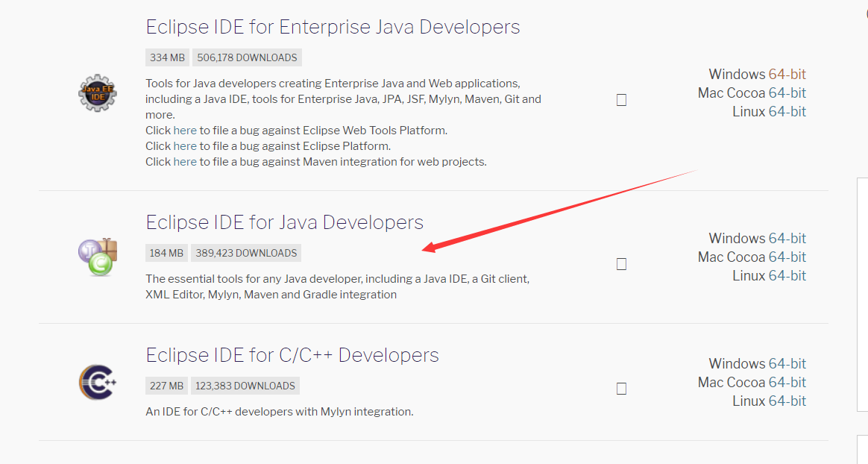The height and width of the screenshot is (464, 868).
Task: Download Enterprise Java Mac Cocoa 64-bit
Action: point(787,93)
